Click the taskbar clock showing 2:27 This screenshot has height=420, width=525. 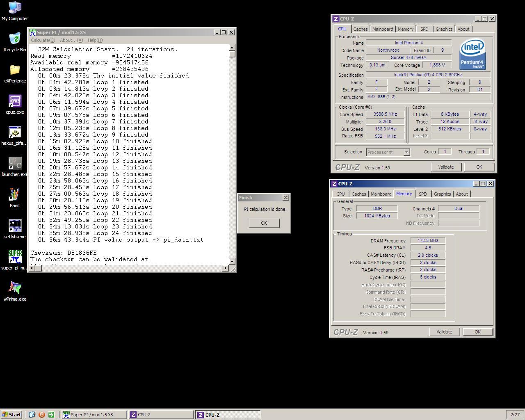pos(515,415)
